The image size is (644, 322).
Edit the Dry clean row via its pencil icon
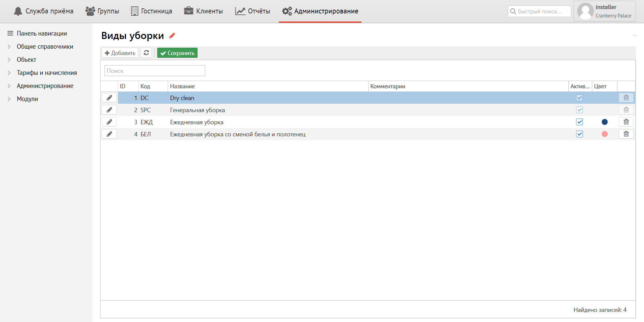click(x=109, y=98)
